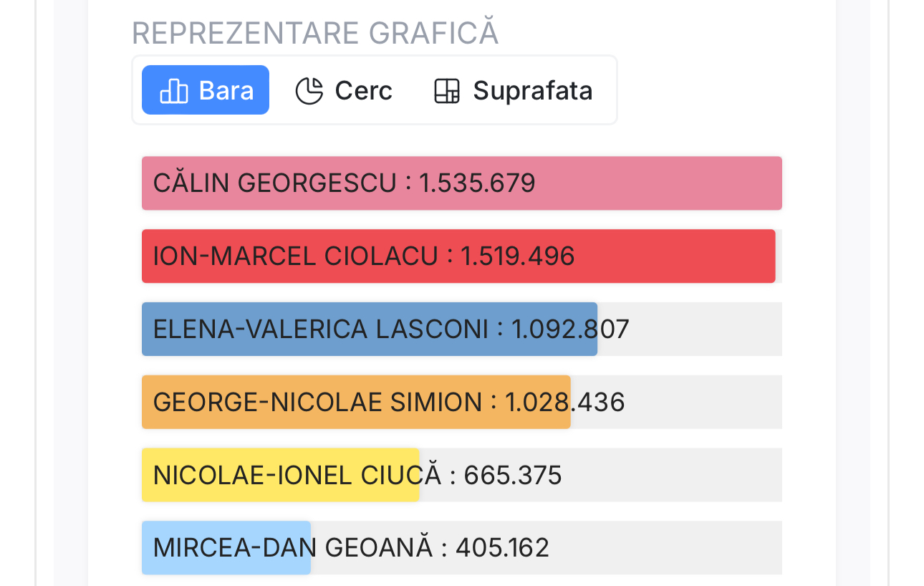Click the pink Călin Georgescu bar
924x586 pixels.
coord(645,183)
